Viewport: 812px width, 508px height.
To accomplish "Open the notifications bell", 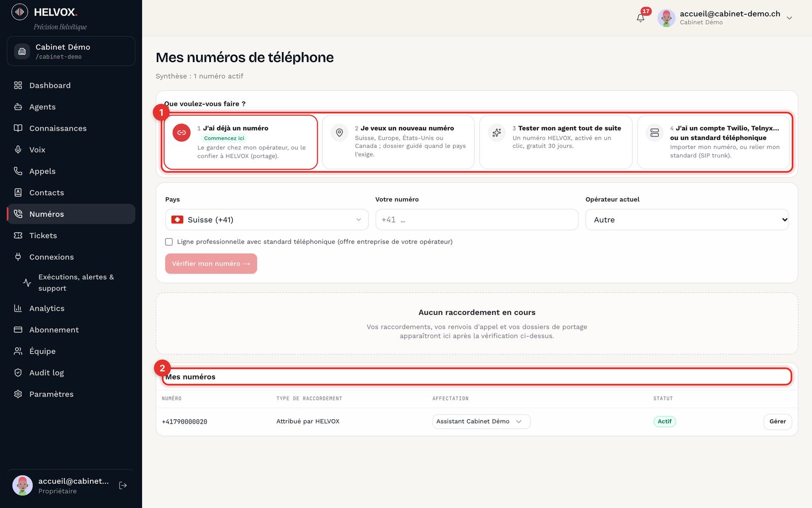I will coord(640,18).
